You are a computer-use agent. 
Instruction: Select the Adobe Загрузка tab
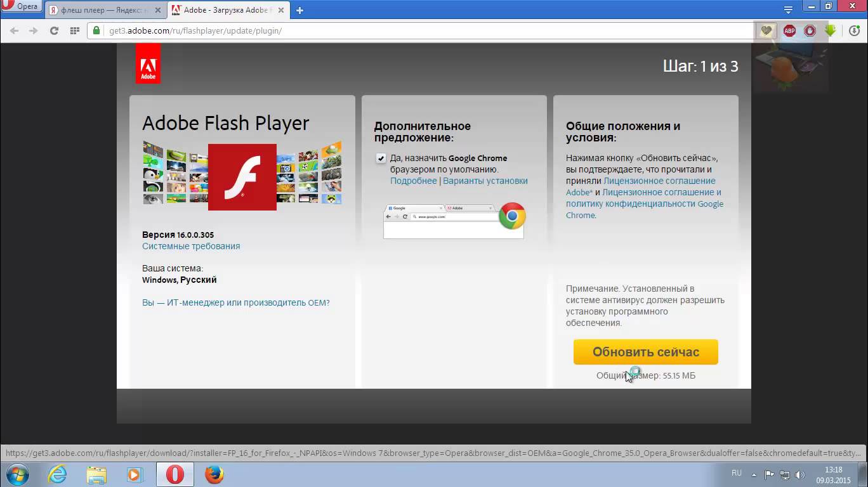(x=229, y=10)
